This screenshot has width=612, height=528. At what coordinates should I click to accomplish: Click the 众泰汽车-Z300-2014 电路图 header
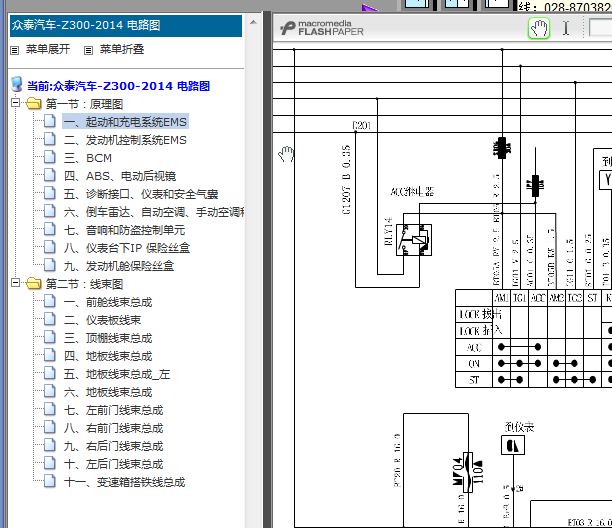click(x=126, y=26)
